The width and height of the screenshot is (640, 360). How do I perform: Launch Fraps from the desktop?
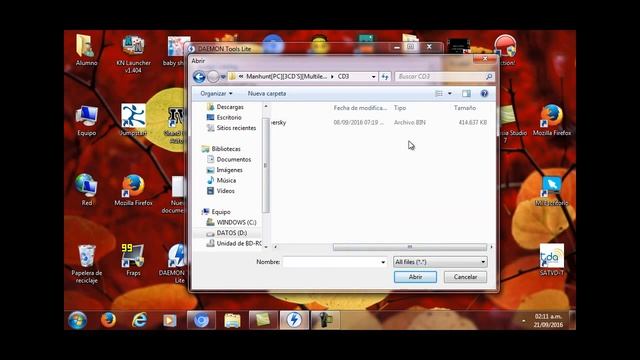[133, 260]
